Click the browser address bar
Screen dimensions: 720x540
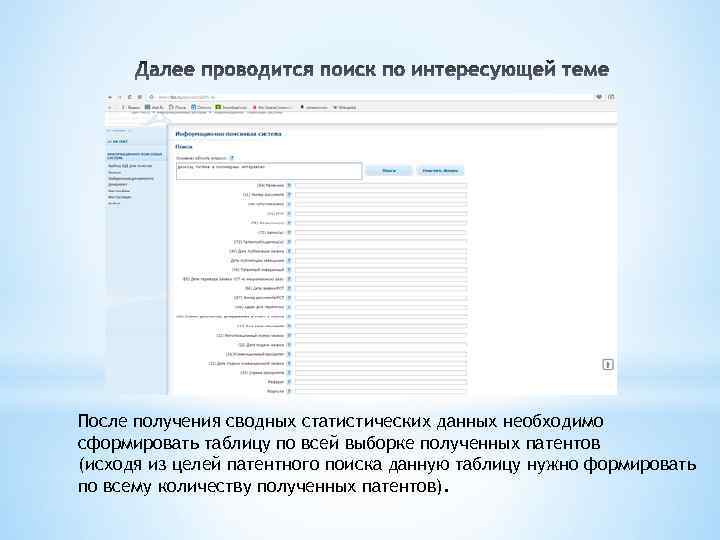click(372, 97)
